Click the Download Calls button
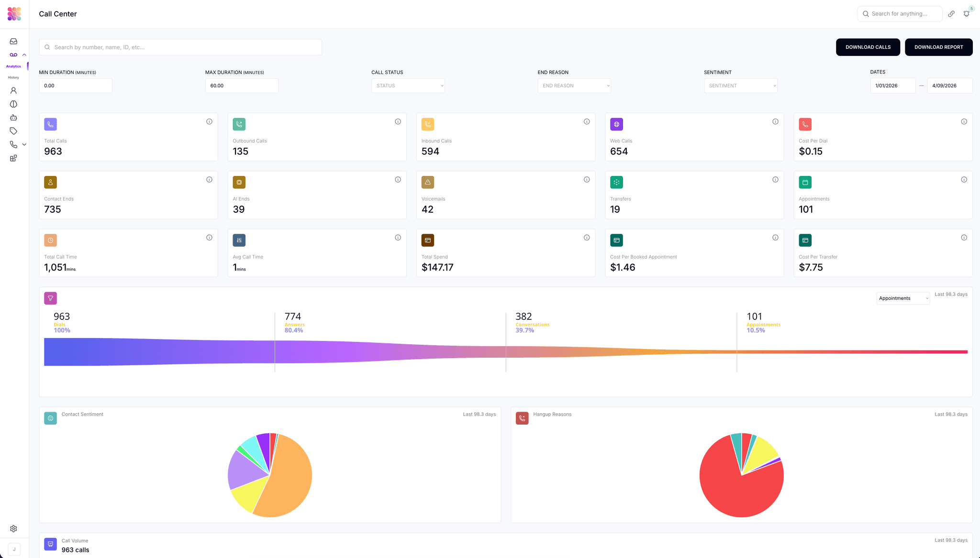Screen dimensions: 980x558 click(x=868, y=47)
